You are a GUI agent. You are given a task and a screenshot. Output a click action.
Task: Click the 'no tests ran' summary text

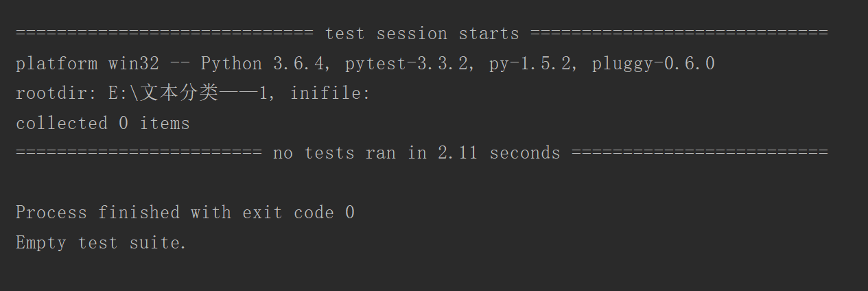pyautogui.click(x=334, y=153)
